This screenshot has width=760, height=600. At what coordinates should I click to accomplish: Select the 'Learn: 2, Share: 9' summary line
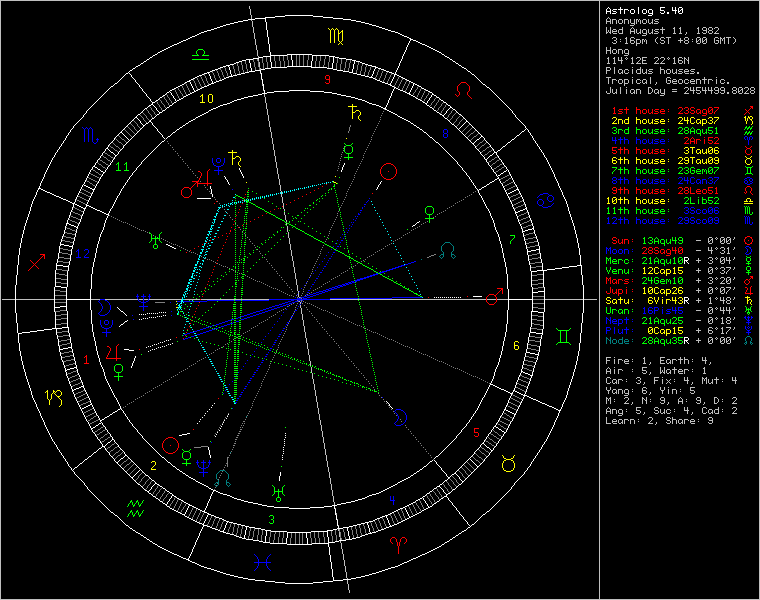659,421
